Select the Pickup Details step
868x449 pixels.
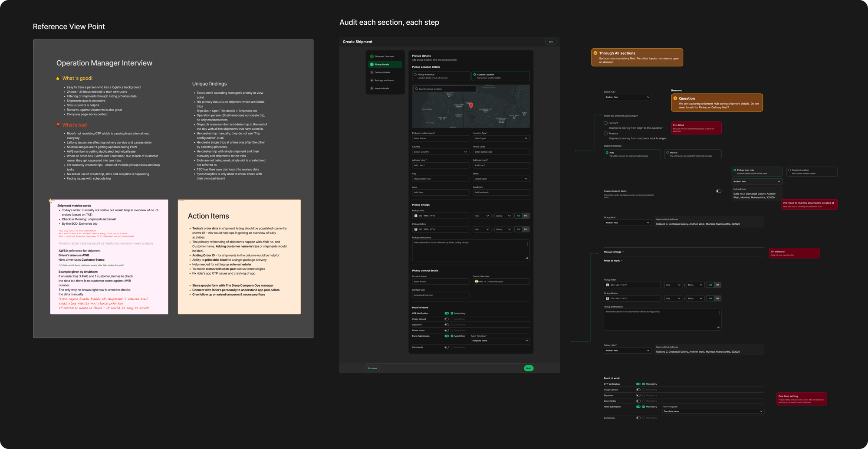[385, 64]
